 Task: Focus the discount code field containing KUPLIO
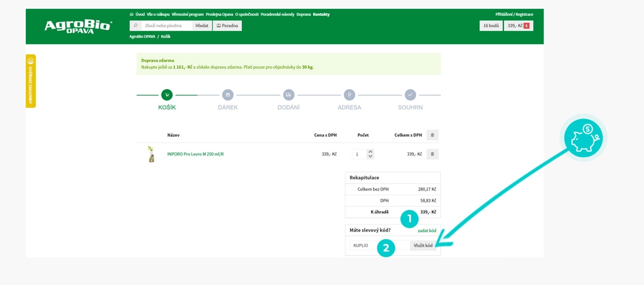(379, 246)
